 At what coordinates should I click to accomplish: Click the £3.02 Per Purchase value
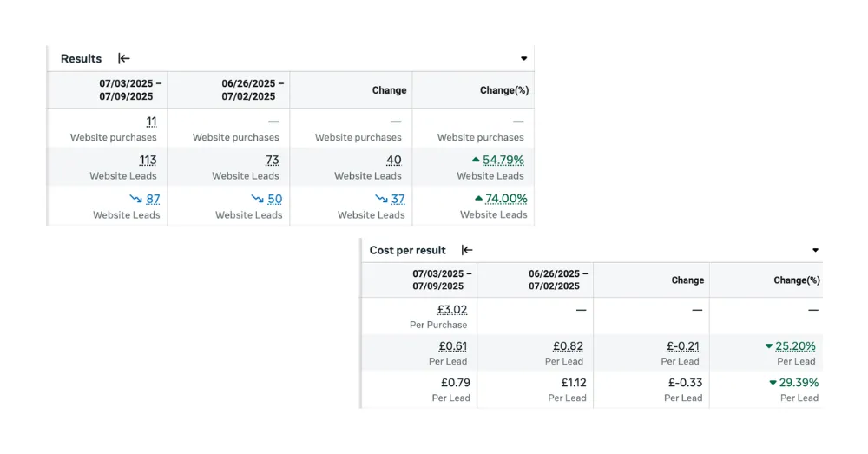point(452,310)
